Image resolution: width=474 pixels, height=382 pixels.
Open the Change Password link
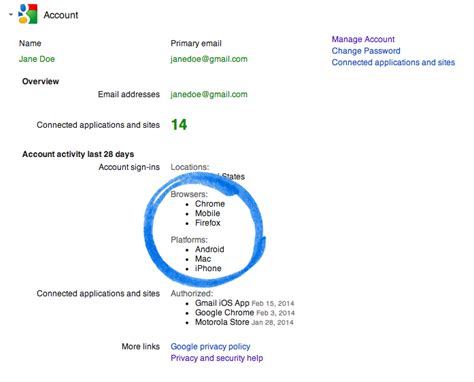coord(366,51)
